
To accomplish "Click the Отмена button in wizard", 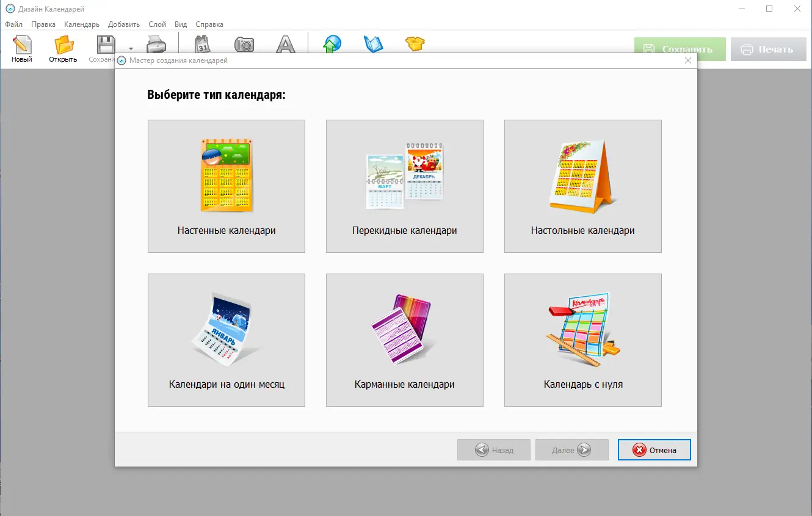I will click(654, 450).
